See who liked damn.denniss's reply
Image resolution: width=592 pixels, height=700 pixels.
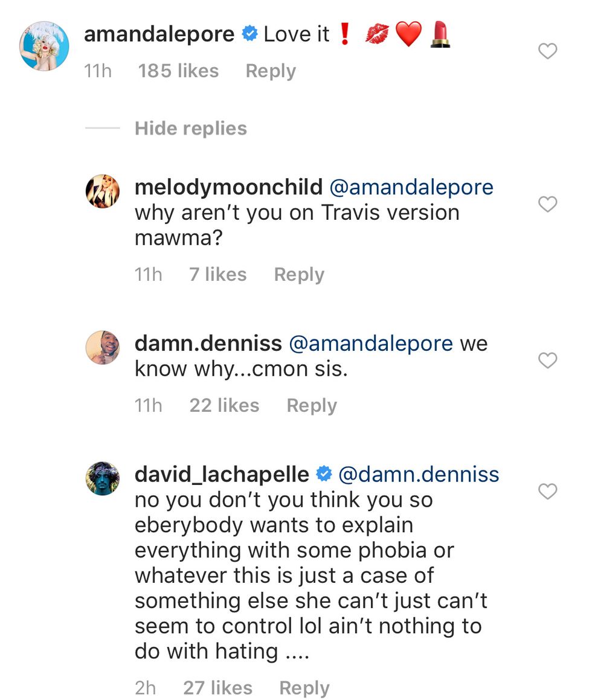click(x=224, y=405)
